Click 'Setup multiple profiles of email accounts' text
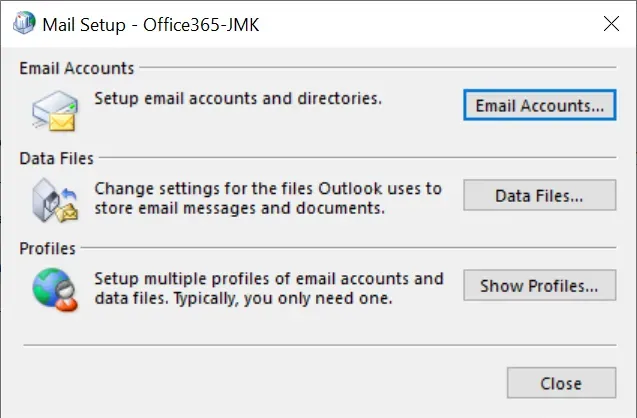The image size is (637, 418). coord(268,278)
